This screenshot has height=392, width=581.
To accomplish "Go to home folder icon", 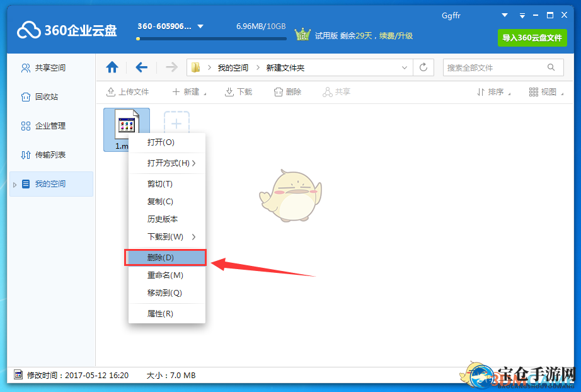I will [x=112, y=67].
